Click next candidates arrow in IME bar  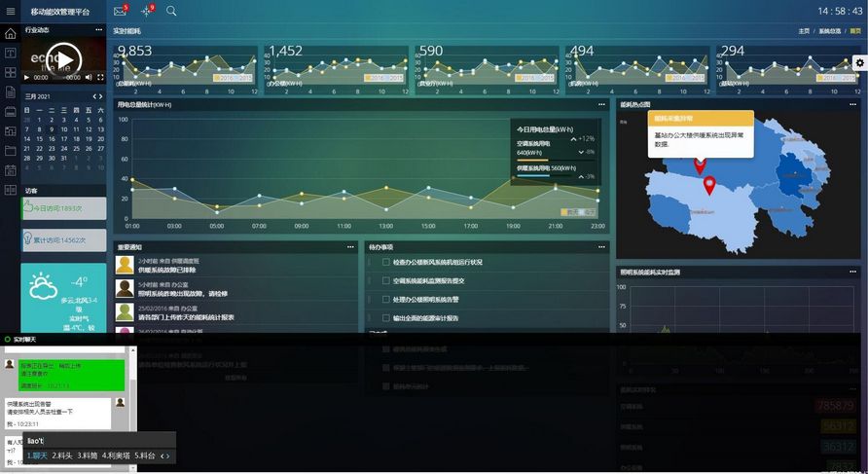coord(168,456)
